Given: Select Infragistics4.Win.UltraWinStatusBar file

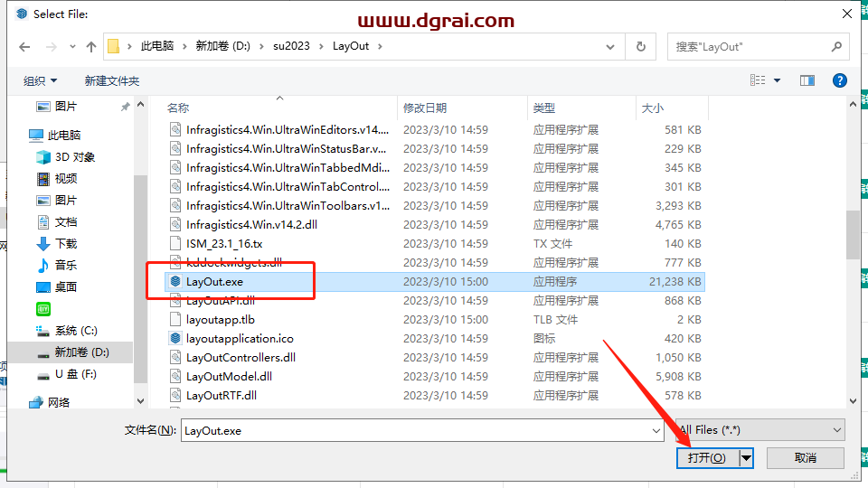Looking at the screenshot, I should 287,149.
